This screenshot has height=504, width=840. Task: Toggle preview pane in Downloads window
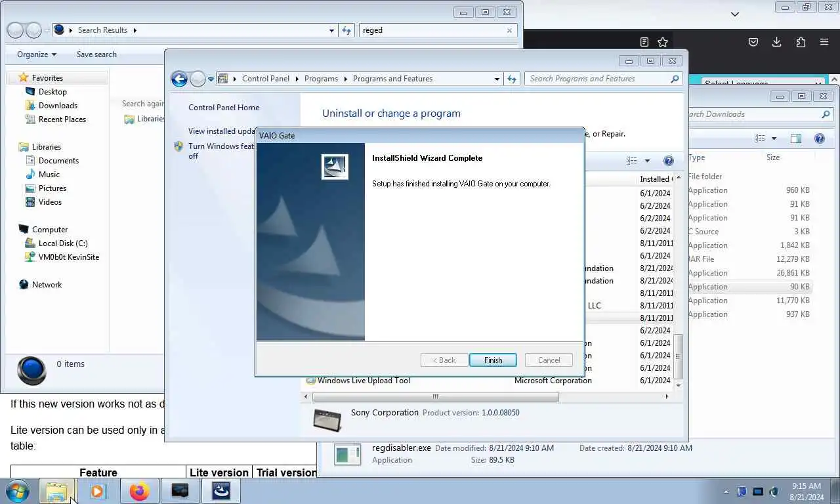[x=795, y=138]
